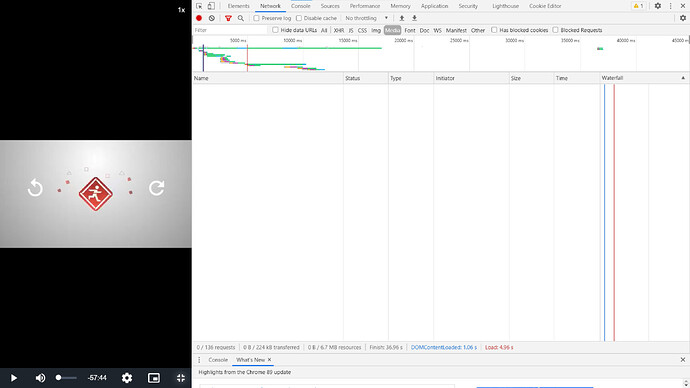Open DevTools settings gear
The image size is (690, 388).
(657, 6)
